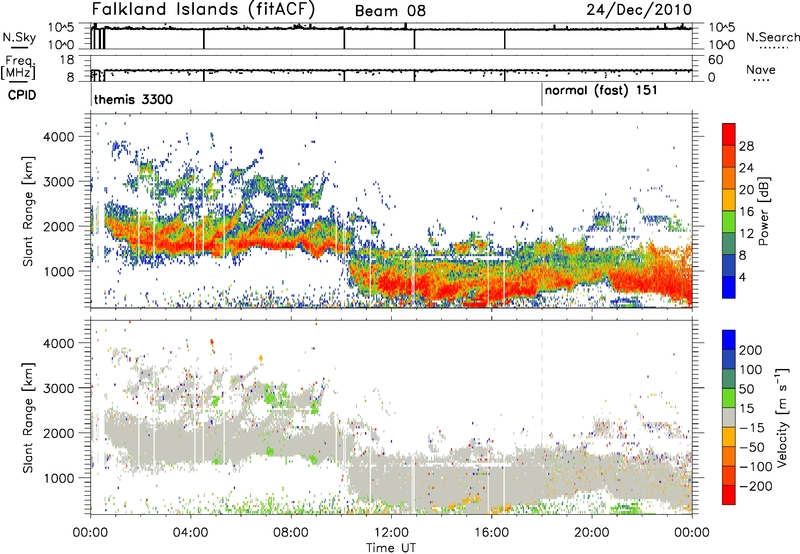Click the red top segment of Power color bar

(x=729, y=134)
